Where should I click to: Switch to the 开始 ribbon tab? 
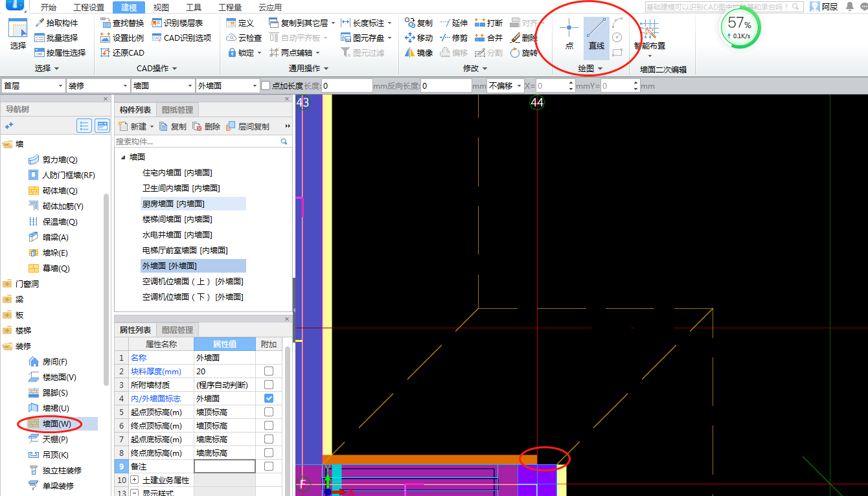coord(47,8)
